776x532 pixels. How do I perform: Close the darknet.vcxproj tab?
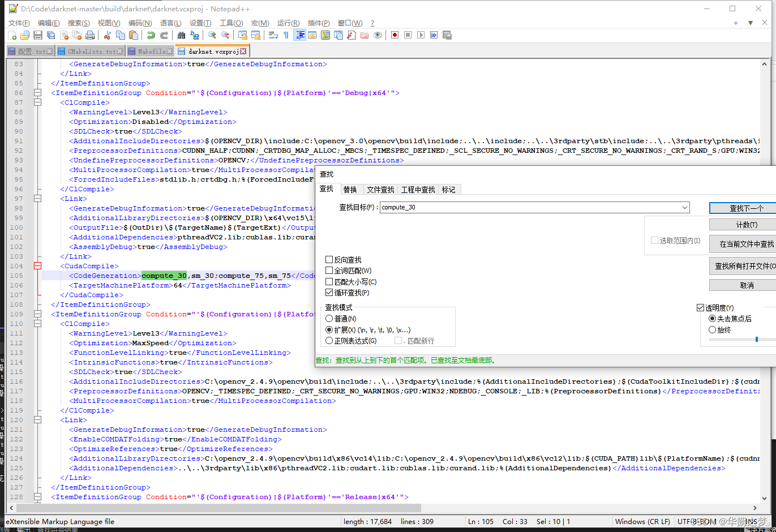click(x=243, y=51)
